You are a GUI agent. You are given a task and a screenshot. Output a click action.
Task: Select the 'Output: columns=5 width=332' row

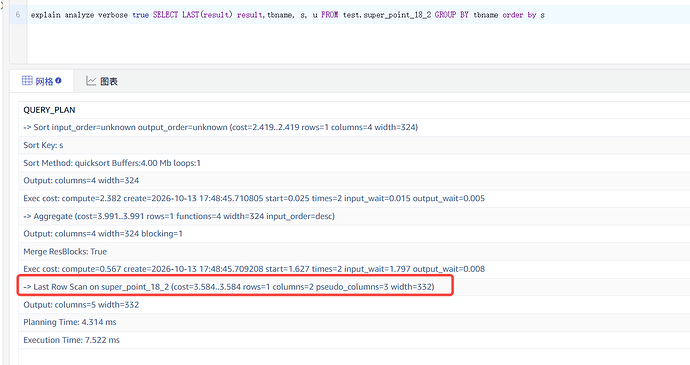coord(354,305)
